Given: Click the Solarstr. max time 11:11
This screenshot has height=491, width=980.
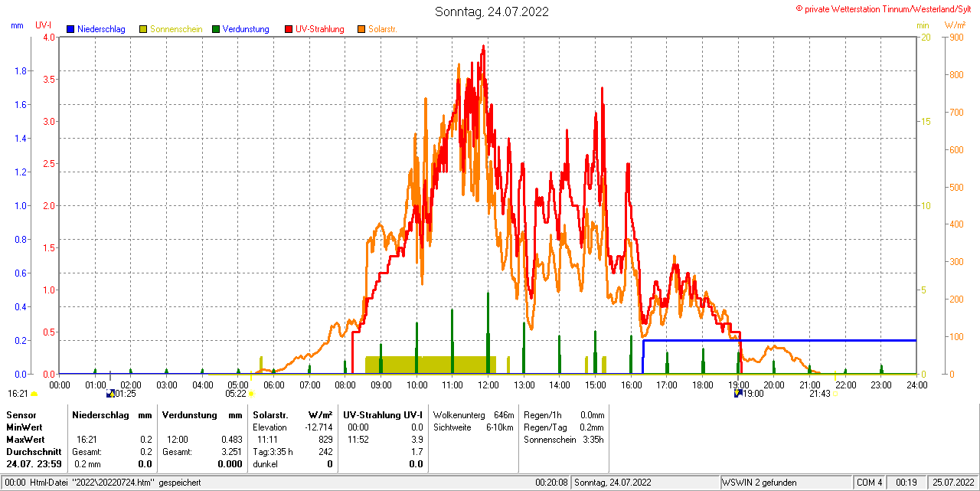Looking at the screenshot, I should tap(267, 440).
